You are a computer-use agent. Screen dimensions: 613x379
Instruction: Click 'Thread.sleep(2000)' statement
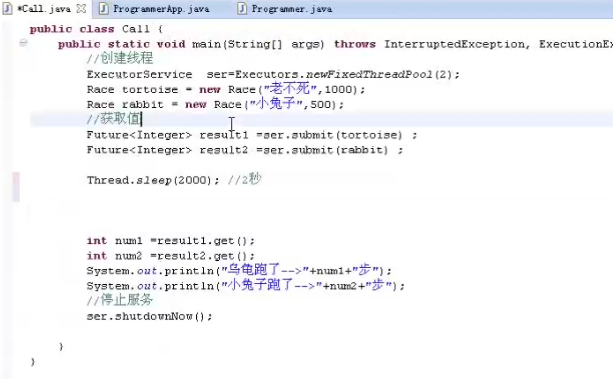[153, 180]
